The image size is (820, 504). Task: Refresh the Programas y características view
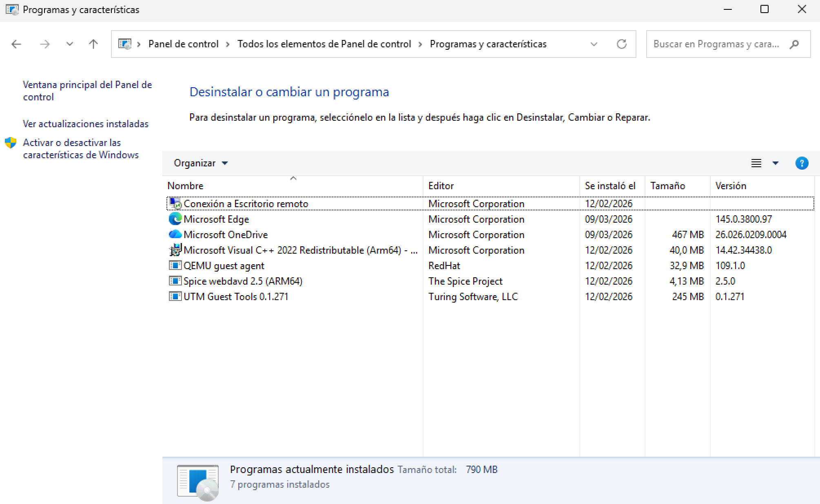point(621,44)
